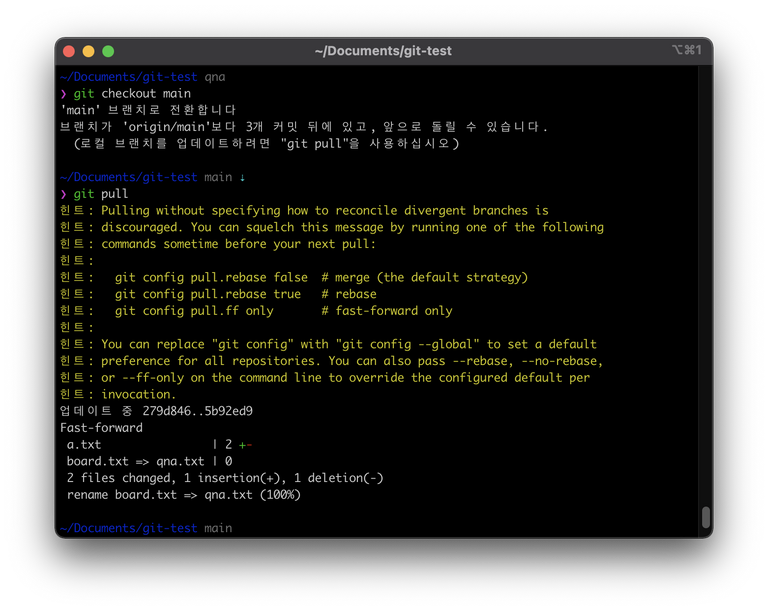Click the '# fast-forward only' comment
The image size is (768, 611).
387,311
